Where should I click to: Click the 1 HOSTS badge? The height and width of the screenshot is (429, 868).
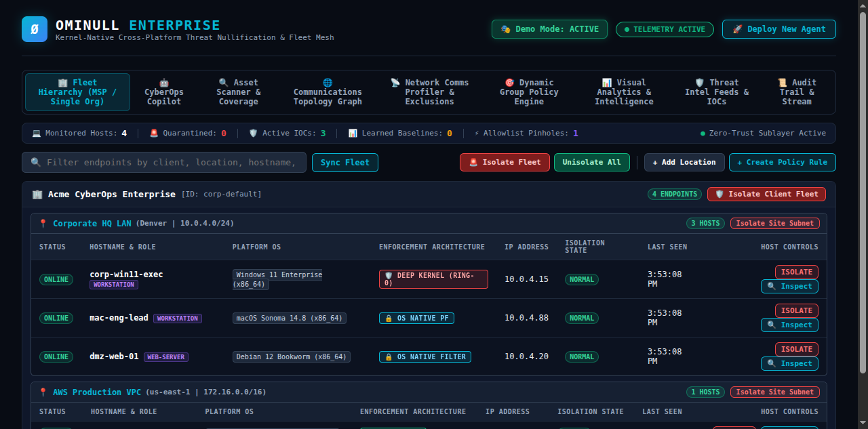705,392
